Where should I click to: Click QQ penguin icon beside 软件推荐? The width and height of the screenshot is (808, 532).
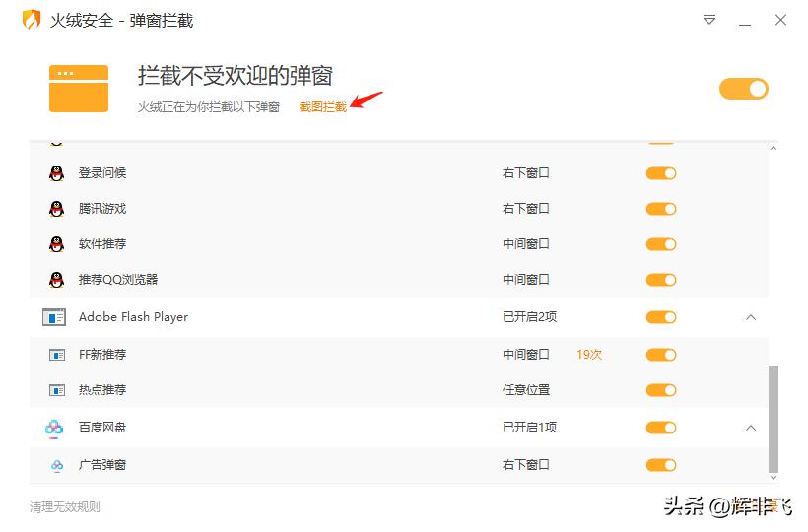click(x=57, y=244)
